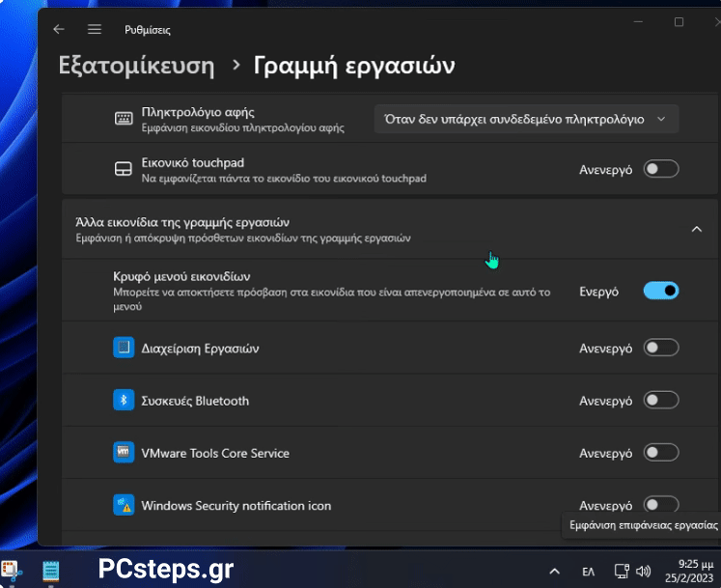Click the ΕΛ language indicator in taskbar
The height and width of the screenshot is (588, 721).
coord(589,571)
